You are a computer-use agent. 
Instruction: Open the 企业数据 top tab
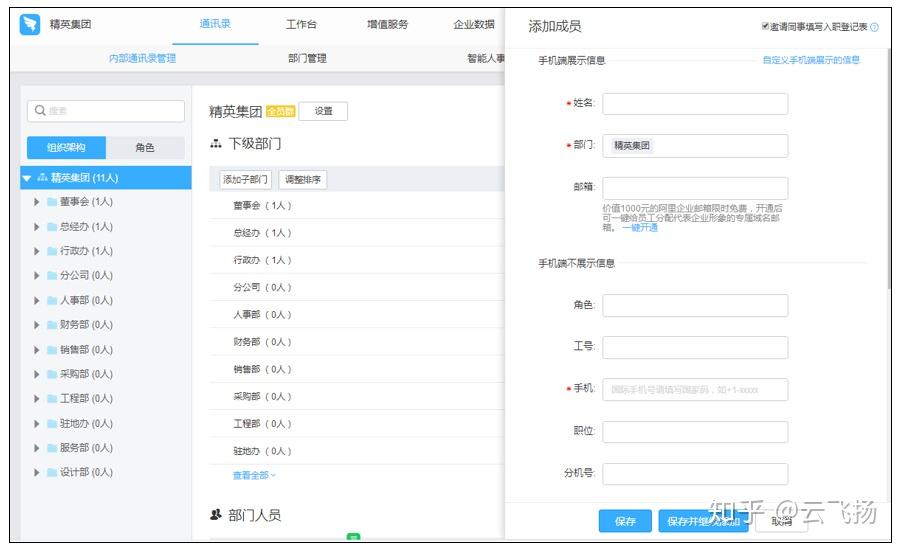474,24
